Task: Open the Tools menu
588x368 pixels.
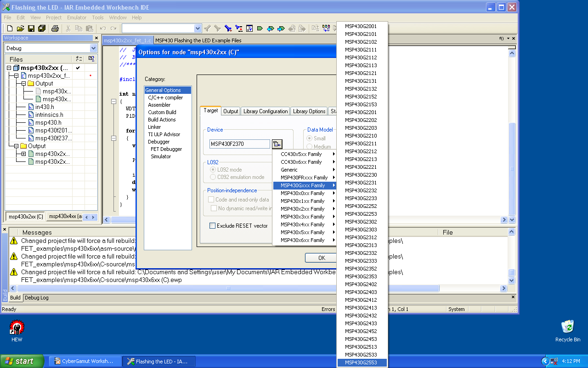Action: point(98,17)
